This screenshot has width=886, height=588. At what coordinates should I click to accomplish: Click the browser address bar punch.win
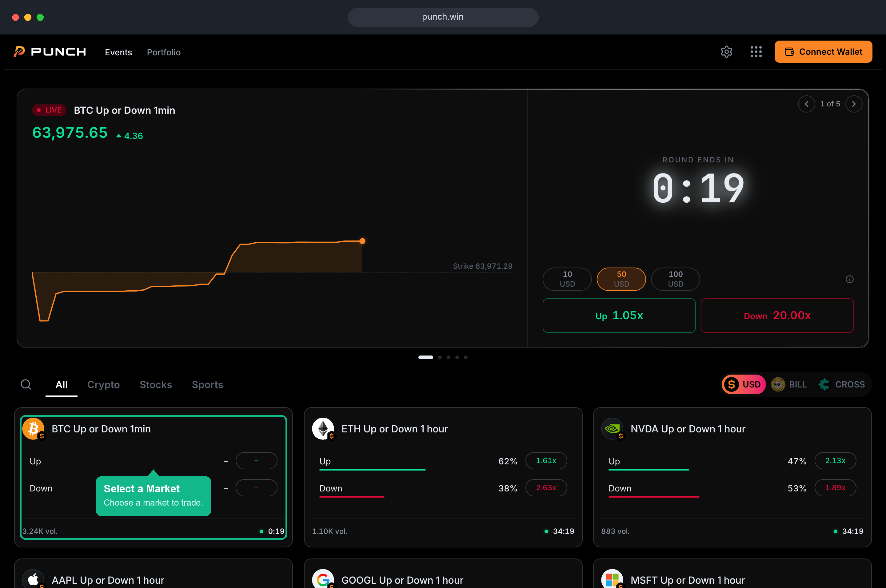pyautogui.click(x=443, y=17)
